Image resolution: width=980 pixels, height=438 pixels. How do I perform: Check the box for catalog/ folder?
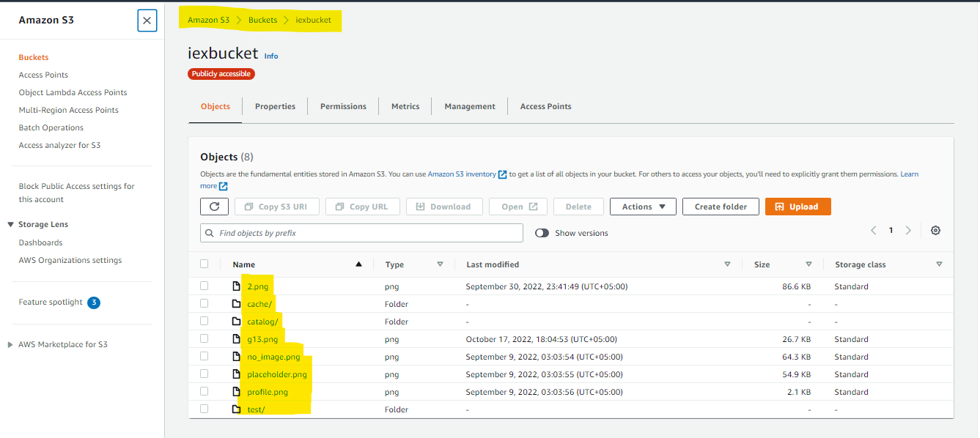[204, 321]
